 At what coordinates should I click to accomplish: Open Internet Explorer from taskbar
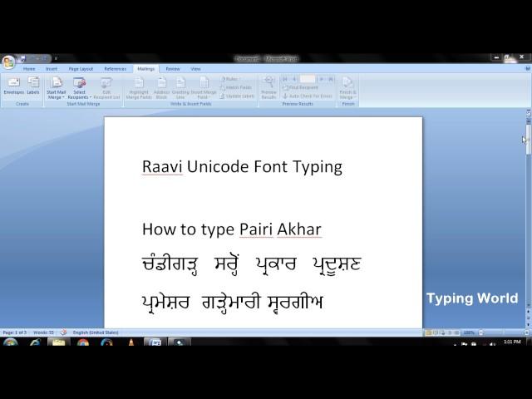(35, 342)
